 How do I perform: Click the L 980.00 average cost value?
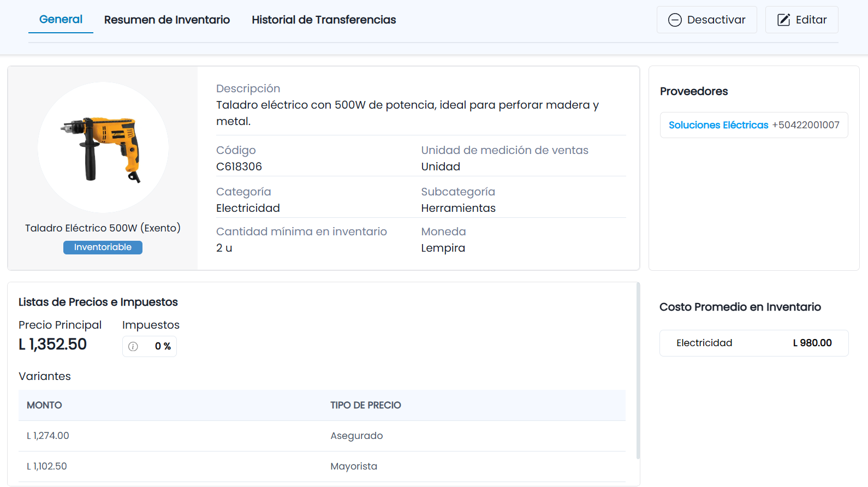pyautogui.click(x=812, y=343)
